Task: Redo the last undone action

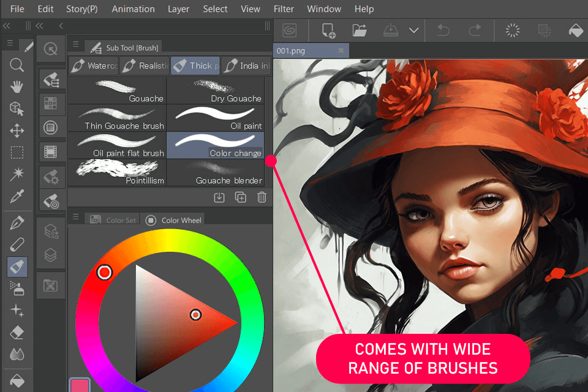Action: 475,31
